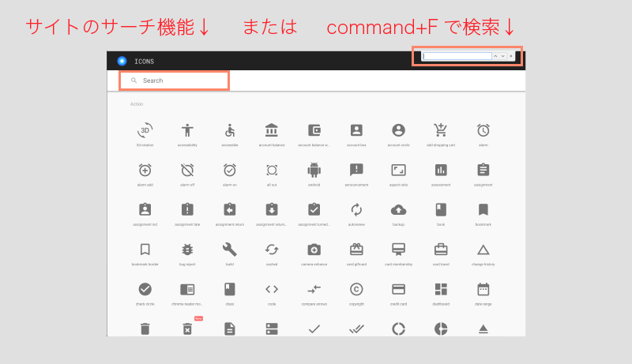Select the accessibility icon
Image resolution: width=632 pixels, height=364 pixels.
coord(187,130)
